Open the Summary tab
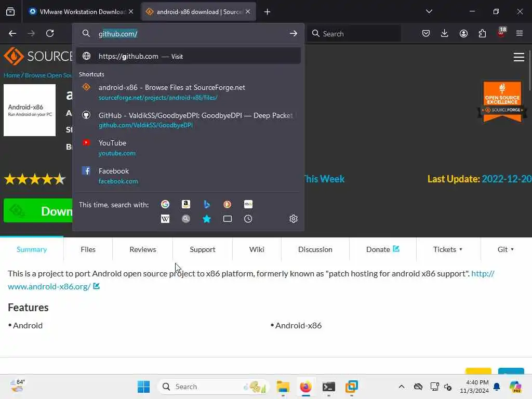This screenshot has height=399, width=532. pos(32,249)
